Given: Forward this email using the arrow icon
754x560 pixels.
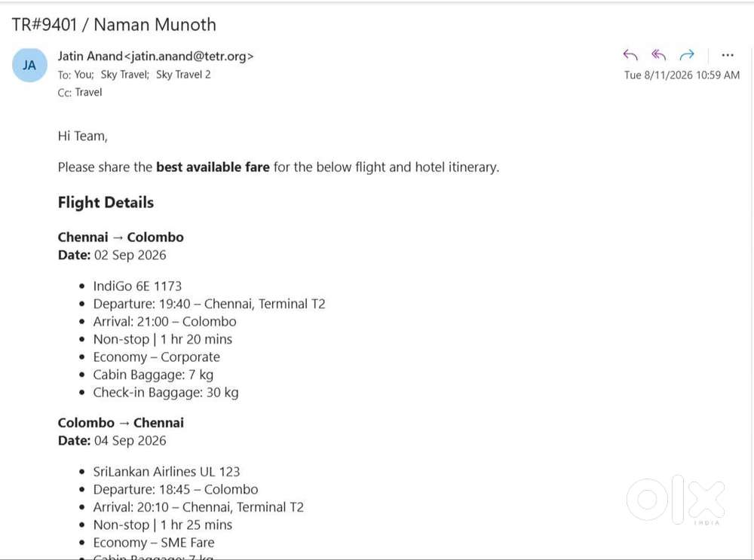Looking at the screenshot, I should pyautogui.click(x=687, y=55).
